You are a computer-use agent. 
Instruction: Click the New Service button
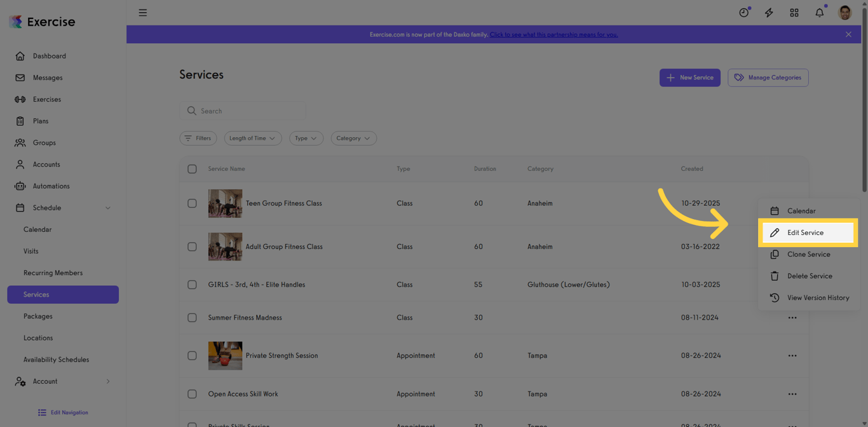(690, 77)
